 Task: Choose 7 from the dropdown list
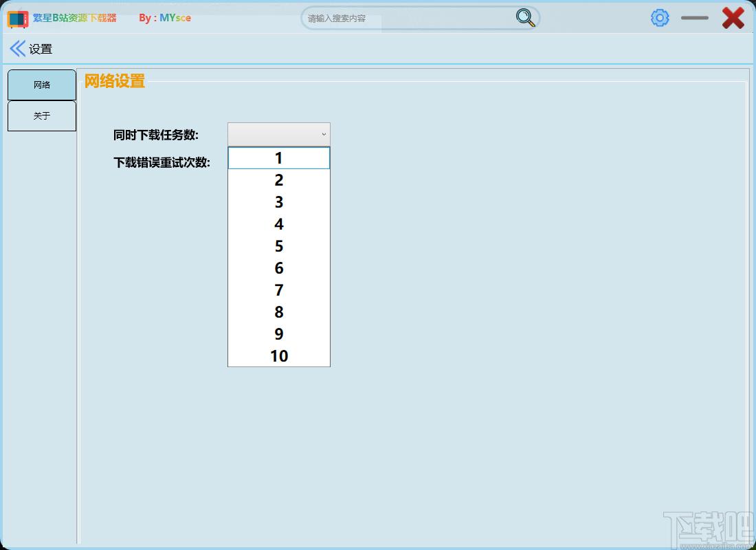pyautogui.click(x=278, y=290)
